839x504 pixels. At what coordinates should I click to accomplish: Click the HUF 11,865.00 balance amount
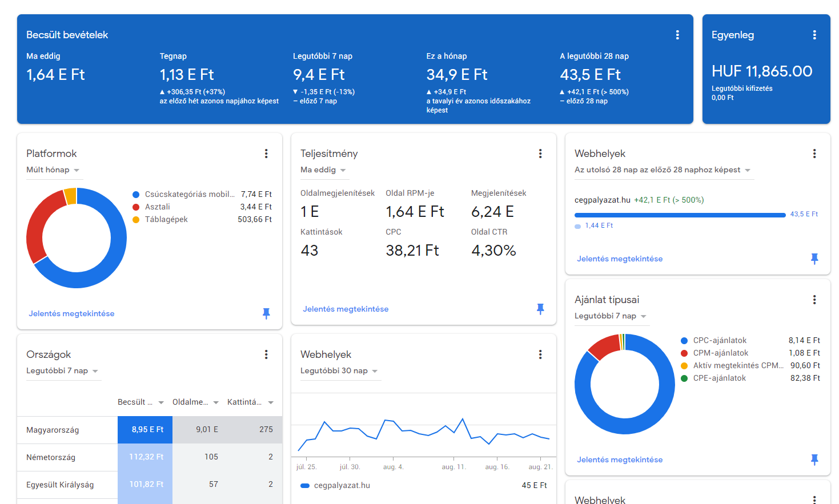click(x=762, y=71)
